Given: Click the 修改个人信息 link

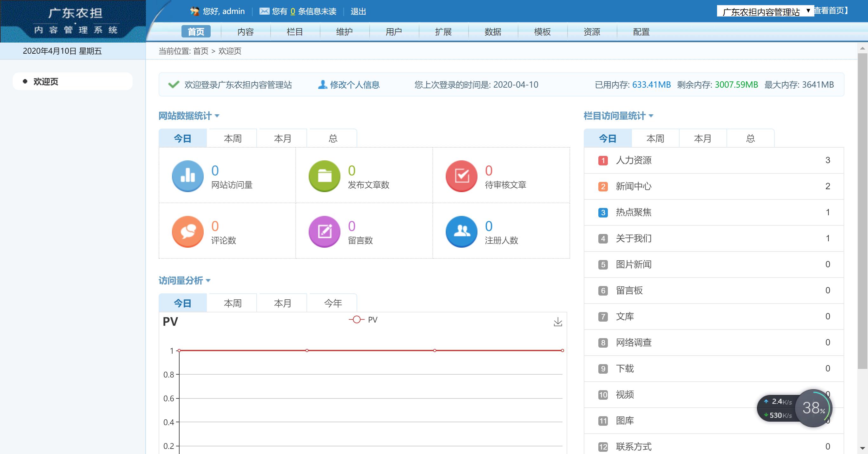Looking at the screenshot, I should tap(354, 85).
